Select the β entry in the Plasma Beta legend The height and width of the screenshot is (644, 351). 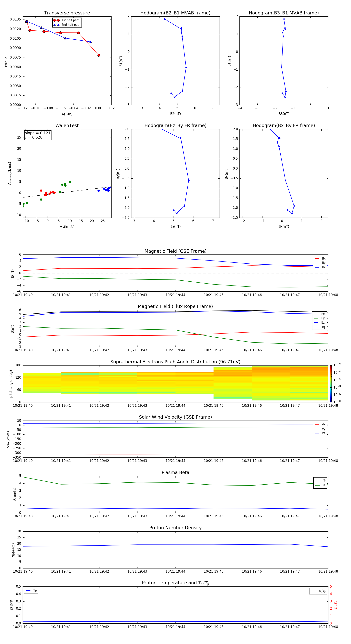coord(320,485)
